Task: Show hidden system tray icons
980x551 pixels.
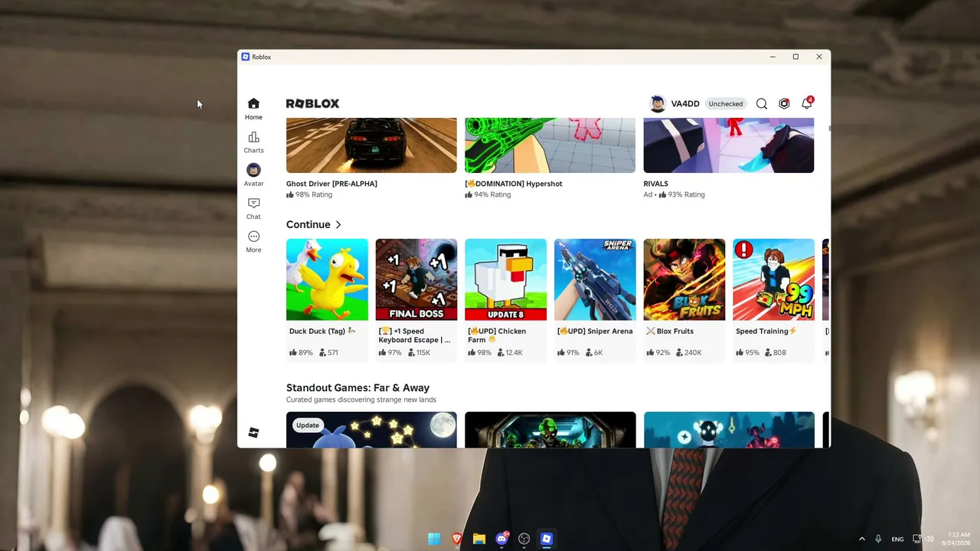Action: click(x=862, y=539)
